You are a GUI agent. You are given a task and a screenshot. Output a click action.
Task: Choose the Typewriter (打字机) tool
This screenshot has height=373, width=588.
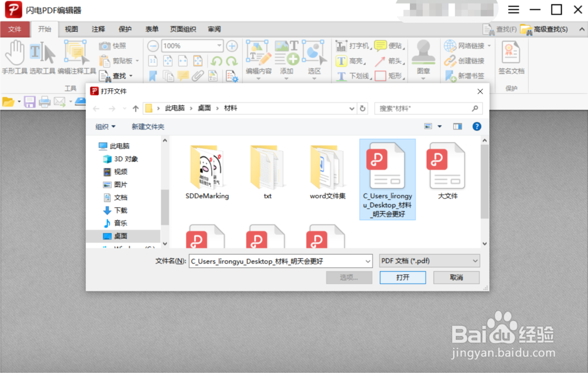tap(353, 46)
